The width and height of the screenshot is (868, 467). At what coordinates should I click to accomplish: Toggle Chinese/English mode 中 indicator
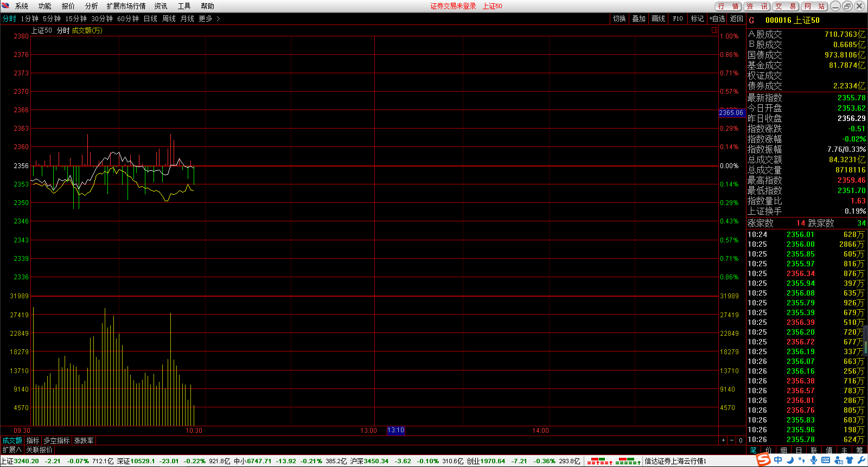(x=778, y=460)
